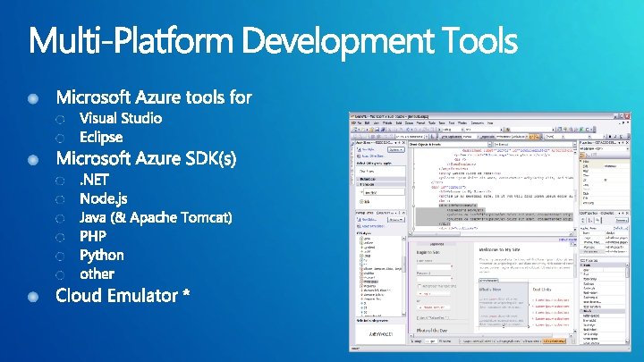
Task: Select the 'Microsoft Azure tools for' bullet
Action: click(154, 97)
